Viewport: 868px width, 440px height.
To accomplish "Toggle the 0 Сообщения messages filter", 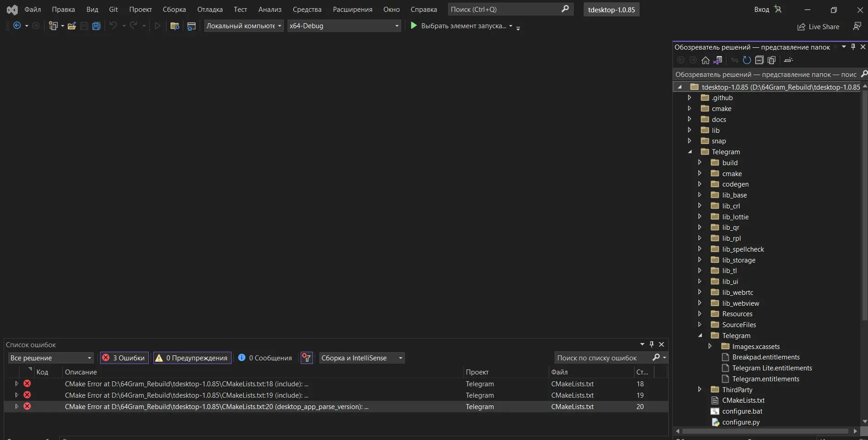I will click(x=265, y=358).
